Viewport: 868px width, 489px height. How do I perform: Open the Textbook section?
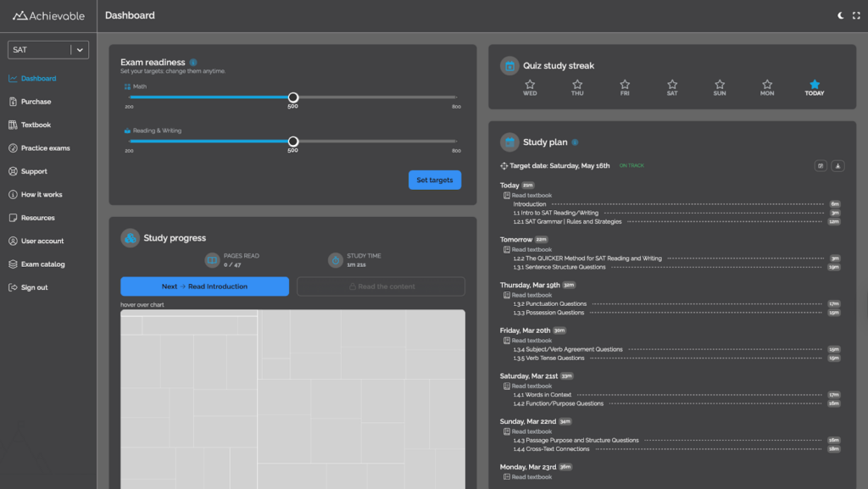coord(36,125)
